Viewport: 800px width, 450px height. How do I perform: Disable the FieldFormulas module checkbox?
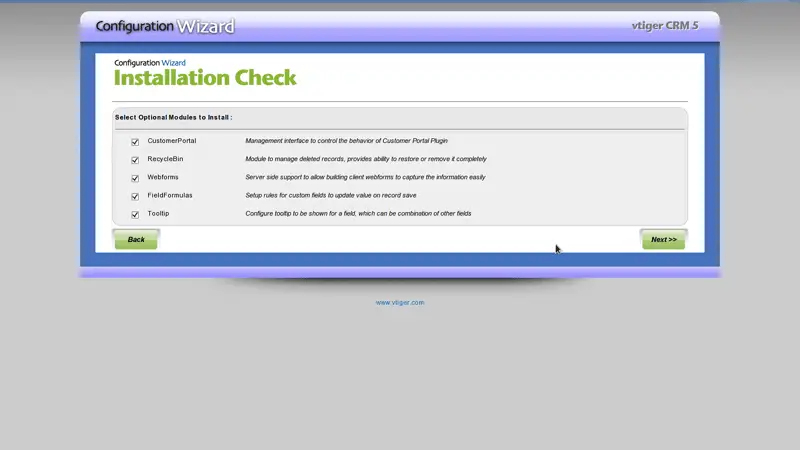135,196
